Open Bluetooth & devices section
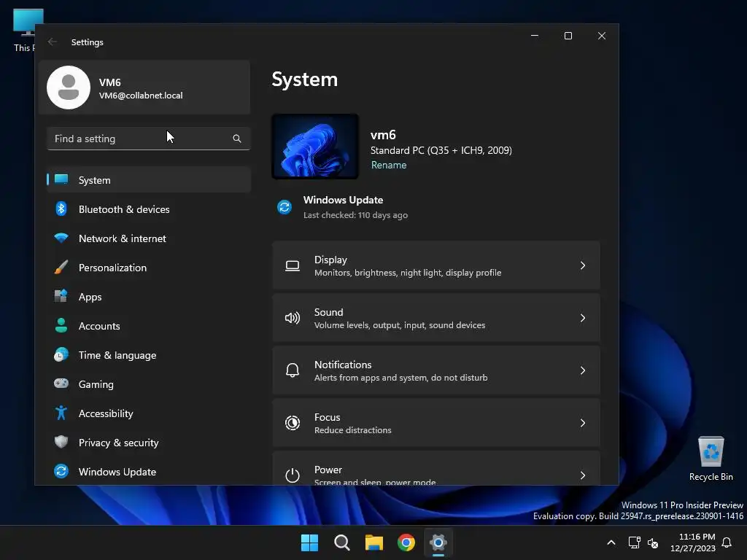The width and height of the screenshot is (747, 560). [x=149, y=209]
